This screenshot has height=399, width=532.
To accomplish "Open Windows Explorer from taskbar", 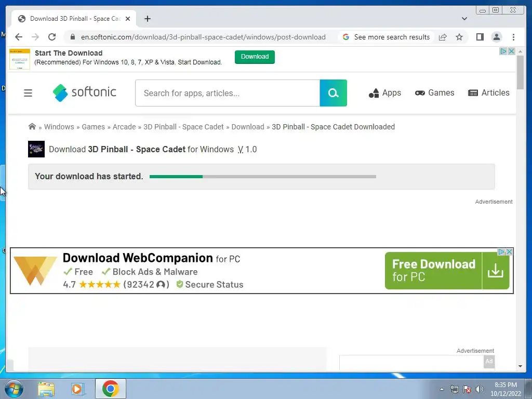I will coord(46,389).
